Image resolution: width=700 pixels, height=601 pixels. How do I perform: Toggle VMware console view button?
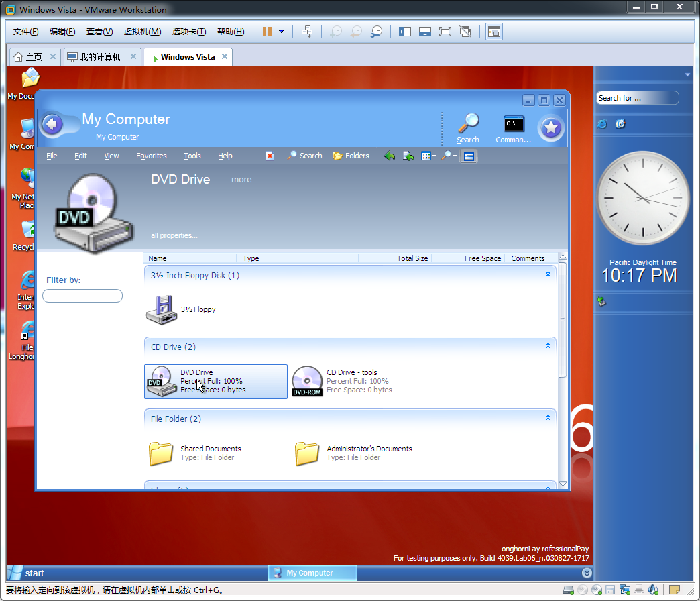[x=494, y=32]
